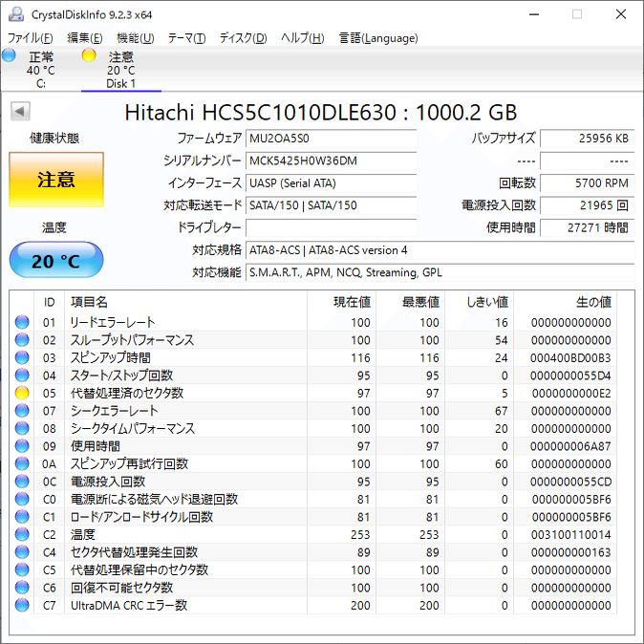
Task: Click the power on count 21965 回
Action: click(588, 205)
